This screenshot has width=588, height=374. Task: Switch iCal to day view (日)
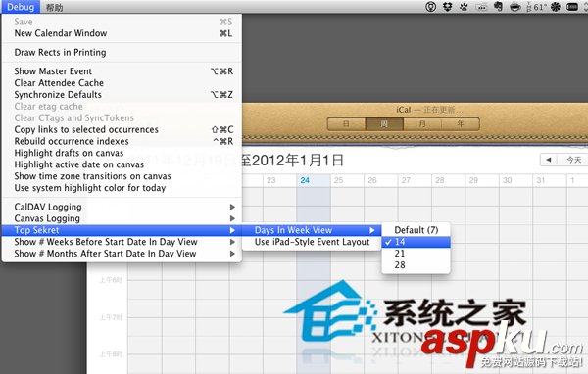click(x=347, y=124)
